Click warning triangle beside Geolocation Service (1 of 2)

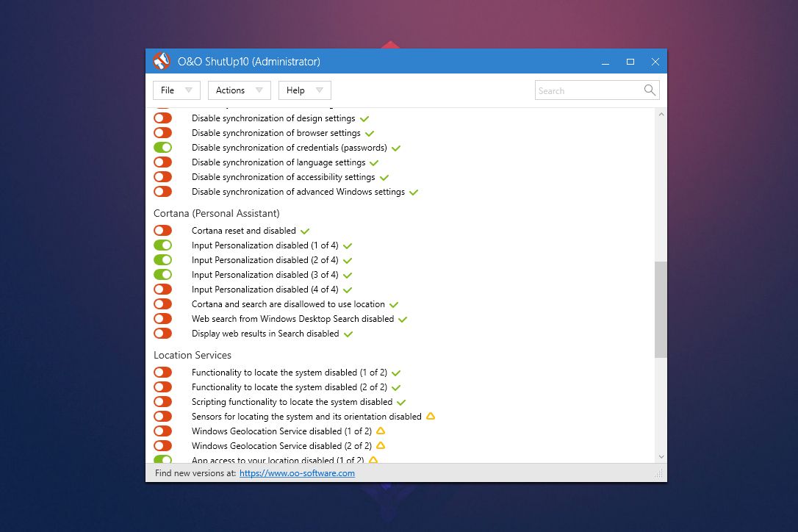(x=381, y=431)
